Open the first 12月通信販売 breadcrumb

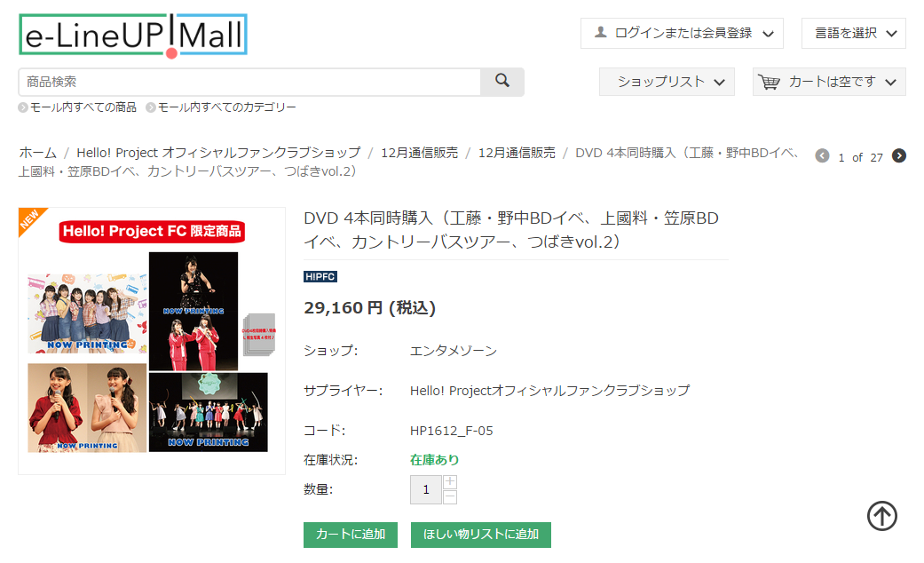tap(419, 153)
